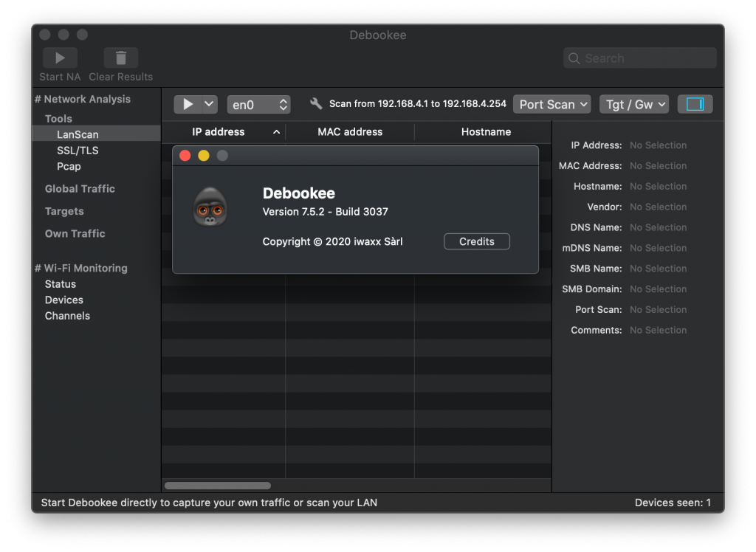Image resolution: width=756 pixels, height=552 pixels.
Task: Click the Tools heading in sidebar
Action: coord(58,119)
